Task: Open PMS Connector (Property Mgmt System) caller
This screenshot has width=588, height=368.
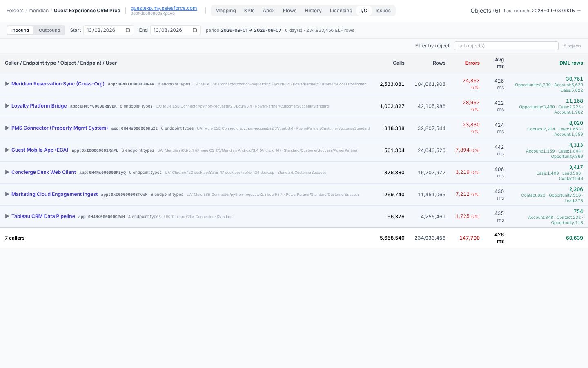Action: pyautogui.click(x=60, y=128)
